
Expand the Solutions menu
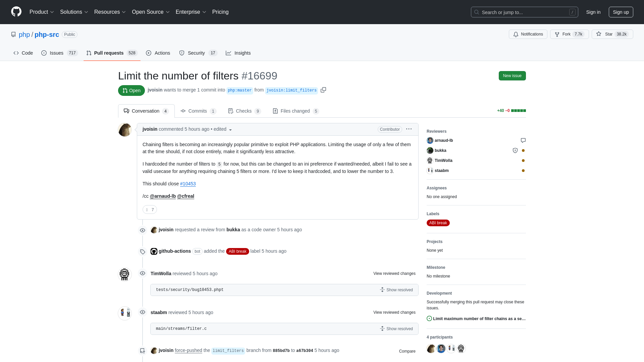(x=74, y=12)
